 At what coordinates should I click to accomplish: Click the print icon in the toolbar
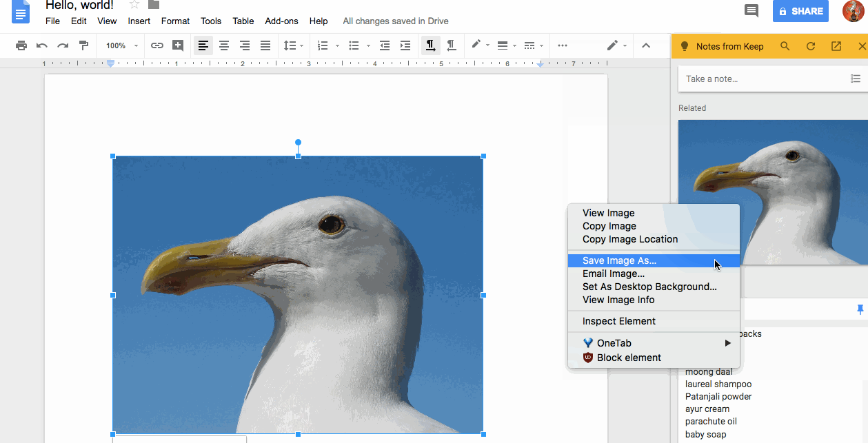[x=21, y=45]
